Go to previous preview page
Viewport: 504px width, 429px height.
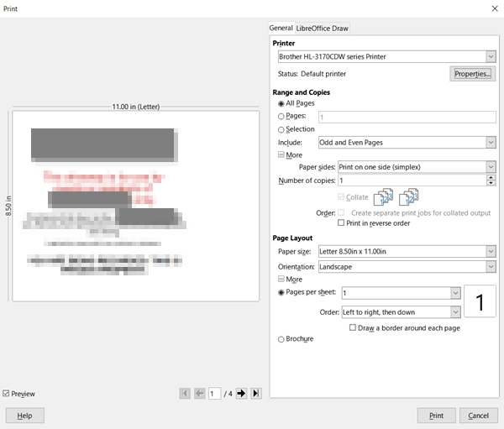click(200, 394)
